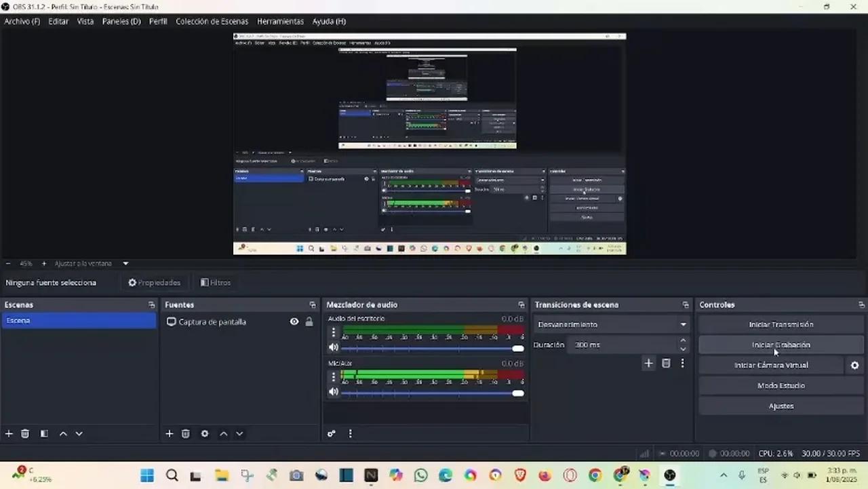
Task: Mute Audio del escritorio speaker
Action: [x=333, y=348]
